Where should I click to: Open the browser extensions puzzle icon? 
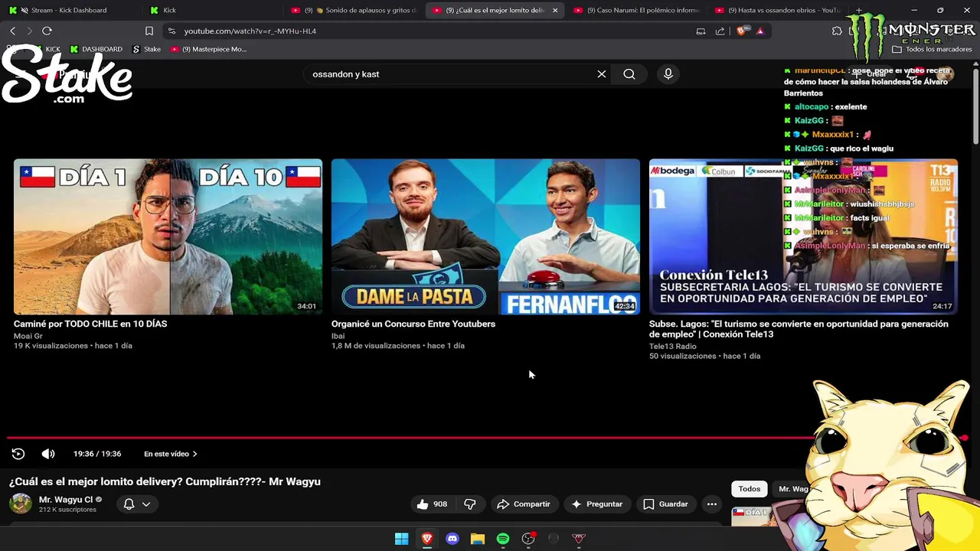(837, 31)
